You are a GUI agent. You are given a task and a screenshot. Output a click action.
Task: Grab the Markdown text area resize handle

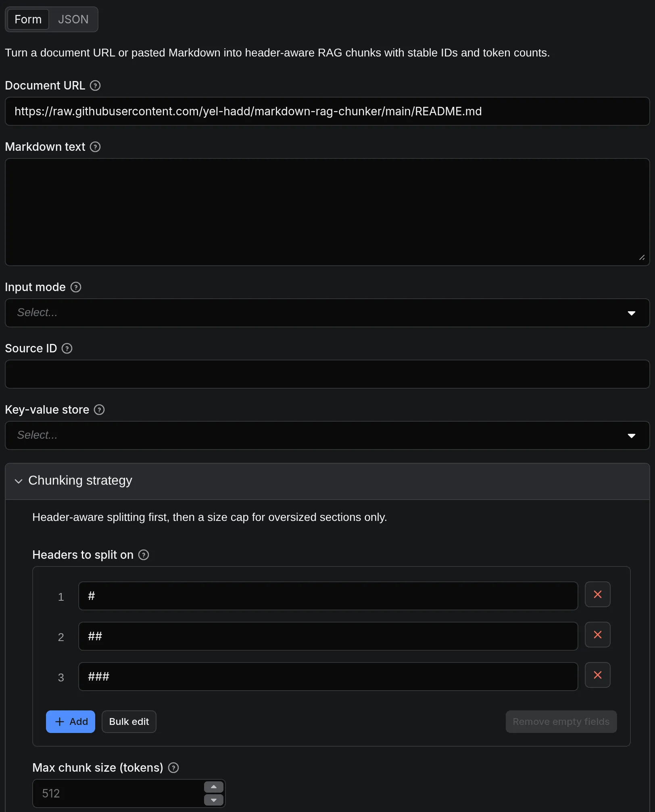(x=642, y=258)
